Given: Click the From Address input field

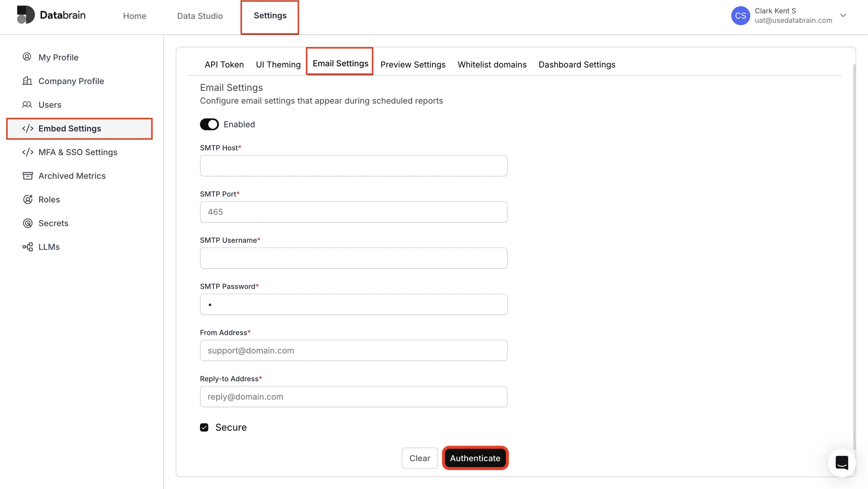Looking at the screenshot, I should click(x=354, y=350).
